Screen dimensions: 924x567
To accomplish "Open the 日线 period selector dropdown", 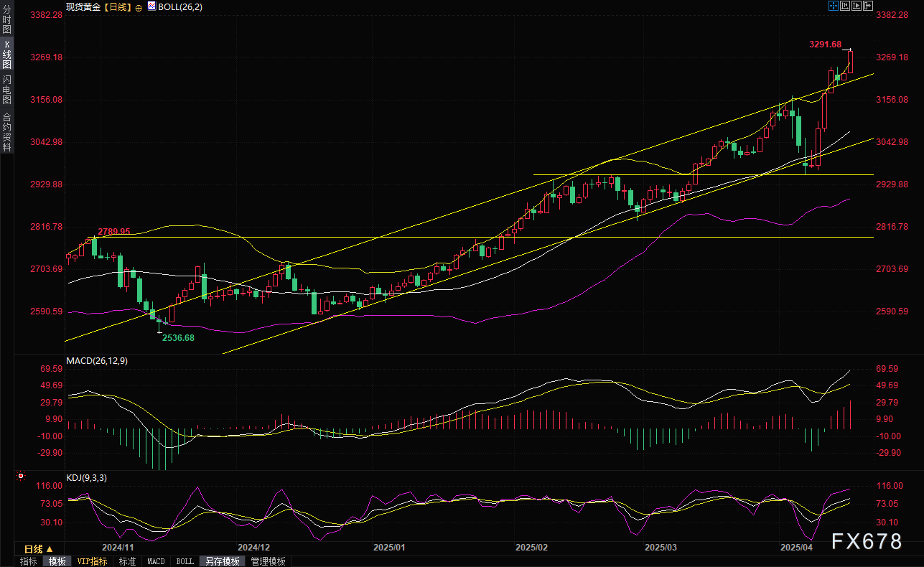I will coord(39,549).
